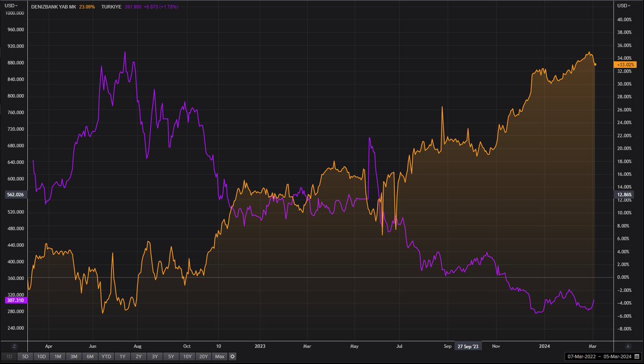Click the Nov label on time axis

[496, 346]
